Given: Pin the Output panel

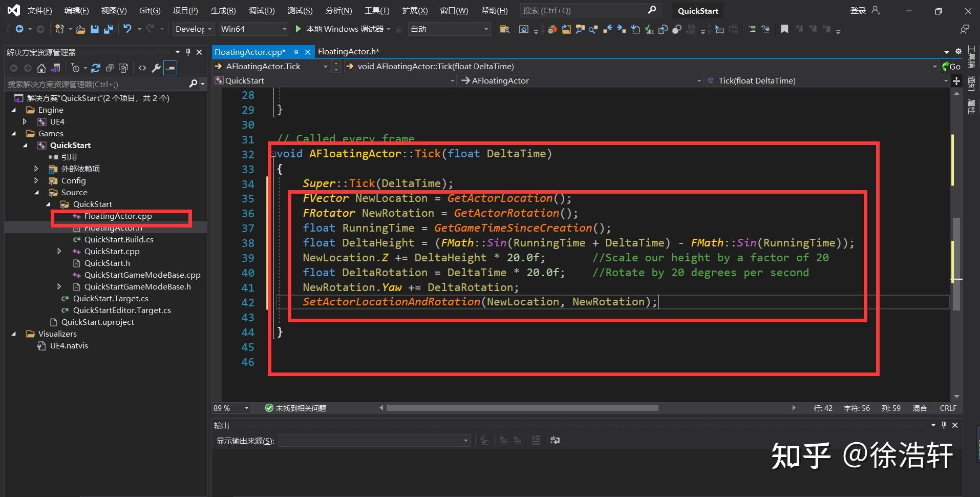Looking at the screenshot, I should 944,425.
